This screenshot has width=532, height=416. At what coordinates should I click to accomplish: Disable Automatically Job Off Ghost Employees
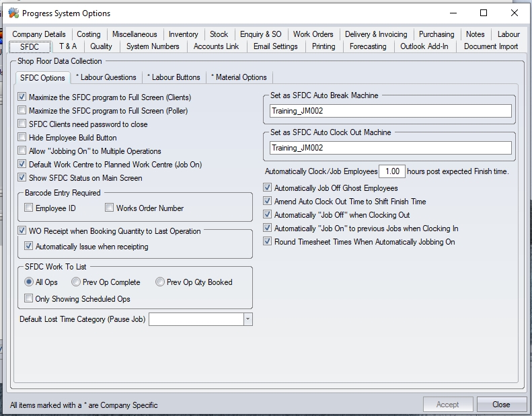[x=268, y=188]
